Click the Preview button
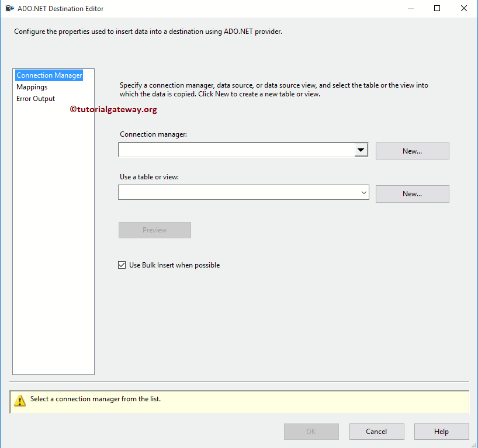 pos(154,230)
